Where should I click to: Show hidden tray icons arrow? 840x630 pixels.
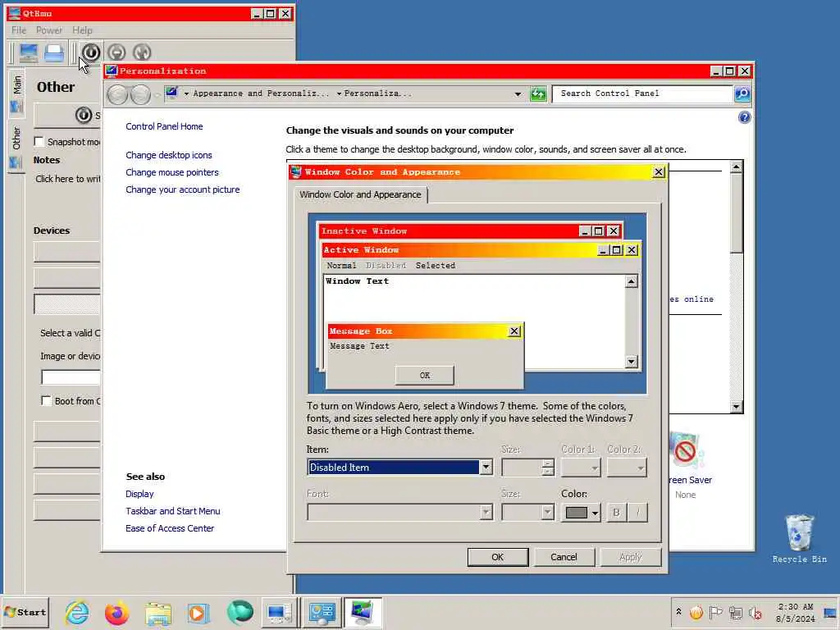(x=678, y=612)
